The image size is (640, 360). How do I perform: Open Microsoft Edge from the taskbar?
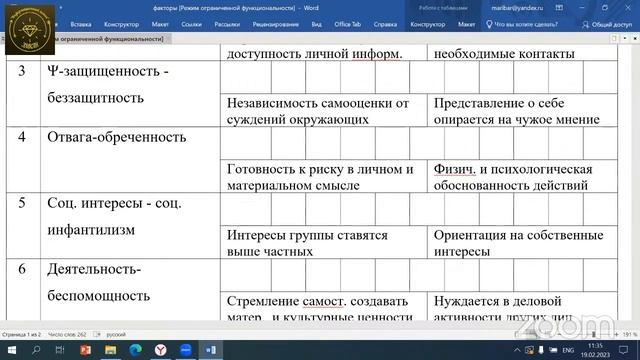coord(136,350)
